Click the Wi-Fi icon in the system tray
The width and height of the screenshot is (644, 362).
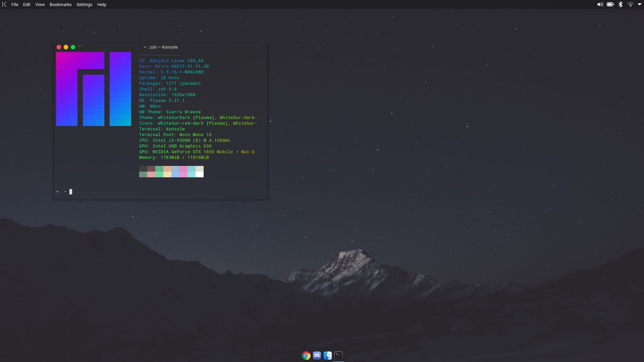coord(631,4)
